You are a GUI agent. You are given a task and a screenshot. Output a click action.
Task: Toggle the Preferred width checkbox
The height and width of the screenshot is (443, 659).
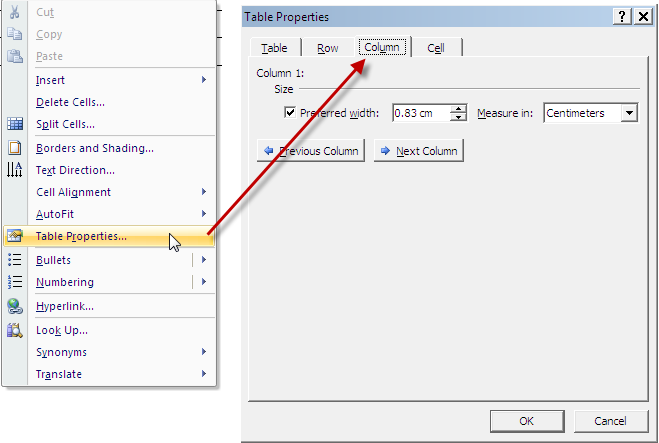pos(291,113)
